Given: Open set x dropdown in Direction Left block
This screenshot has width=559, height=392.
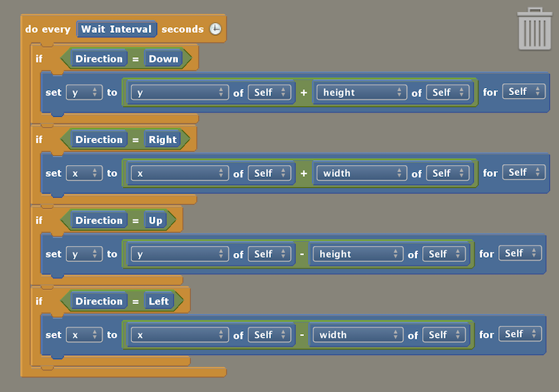Looking at the screenshot, I should (x=85, y=335).
